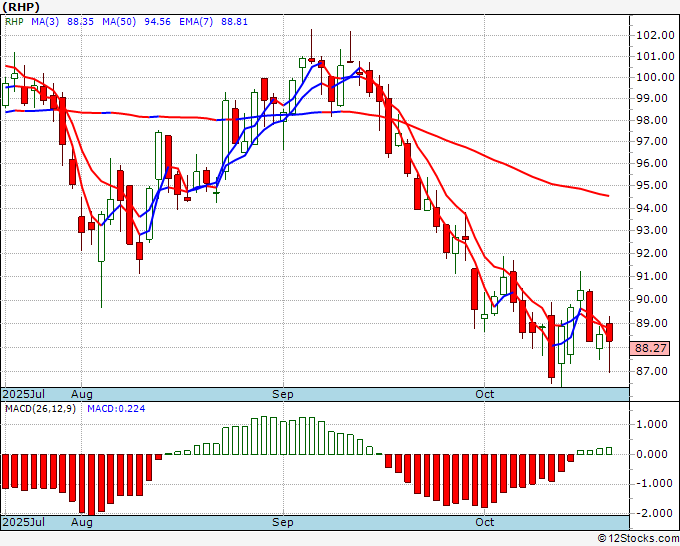Click the 88.27 current price tag
The image size is (680, 546).
tap(651, 348)
